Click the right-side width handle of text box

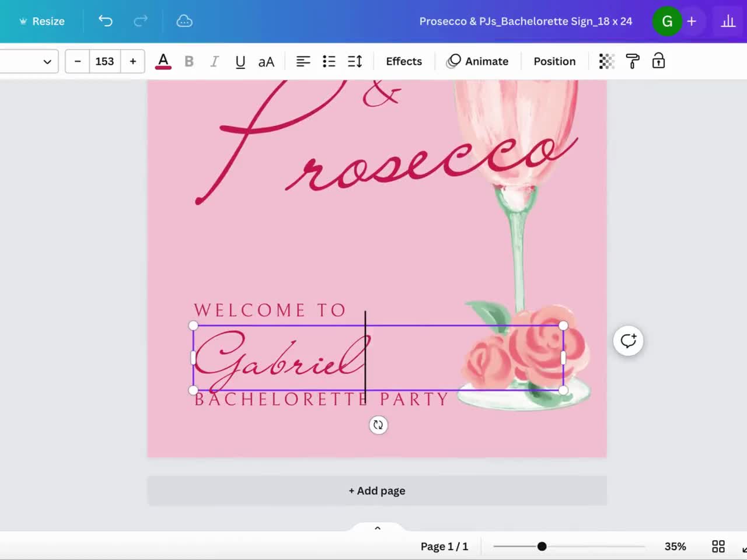tap(563, 358)
